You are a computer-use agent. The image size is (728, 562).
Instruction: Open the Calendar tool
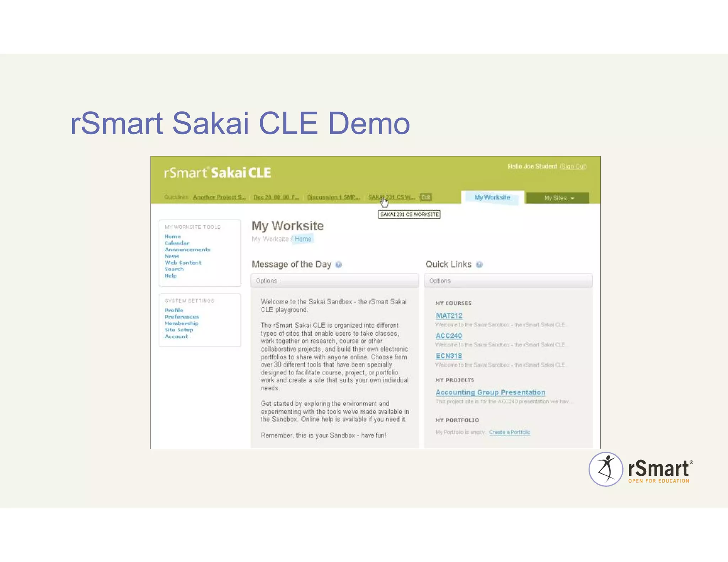[x=177, y=243]
